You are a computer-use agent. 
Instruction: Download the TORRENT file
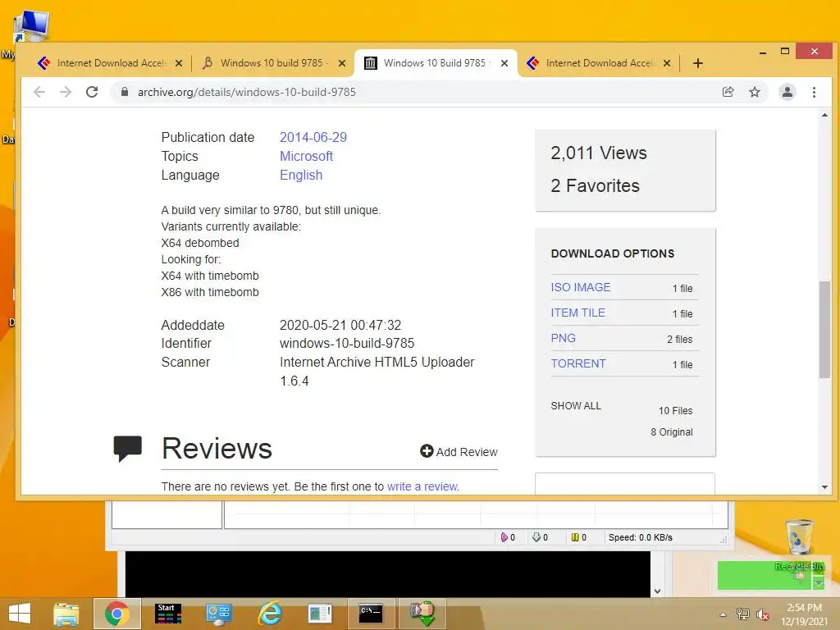[578, 363]
